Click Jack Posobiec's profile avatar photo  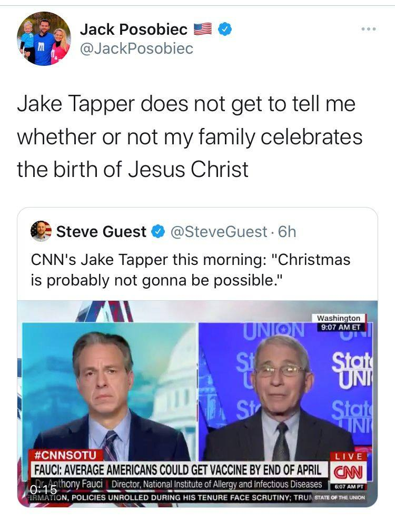[44, 38]
